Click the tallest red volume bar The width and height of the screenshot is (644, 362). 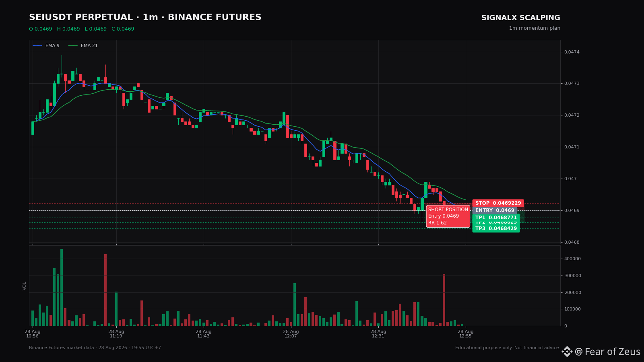pyautogui.click(x=105, y=290)
